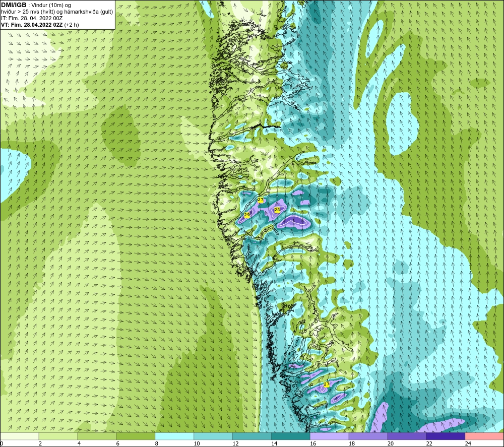The image size is (504, 447).
Task: Select the 10–12 turquoise color bar segment
Action: 213,436
